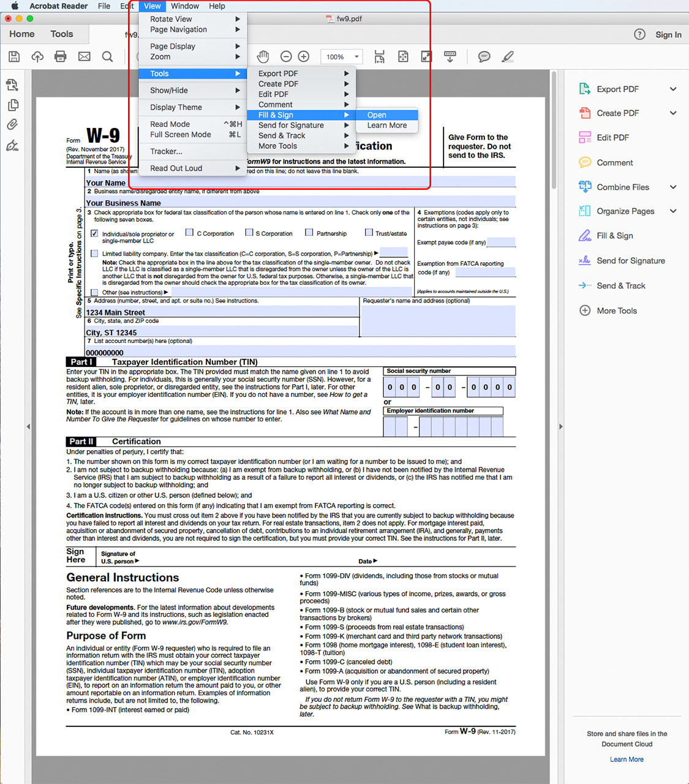Image resolution: width=689 pixels, height=784 pixels.
Task: Open the Window menu in menu bar
Action: [x=184, y=6]
